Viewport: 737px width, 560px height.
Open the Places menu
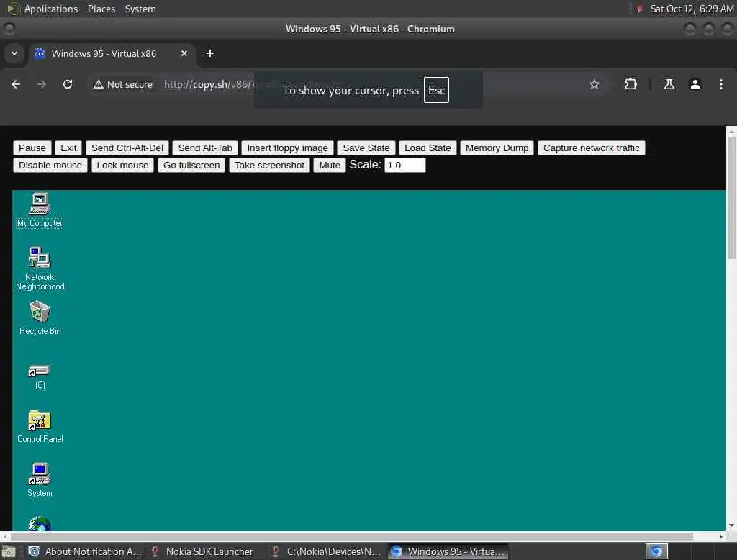[x=101, y=9]
